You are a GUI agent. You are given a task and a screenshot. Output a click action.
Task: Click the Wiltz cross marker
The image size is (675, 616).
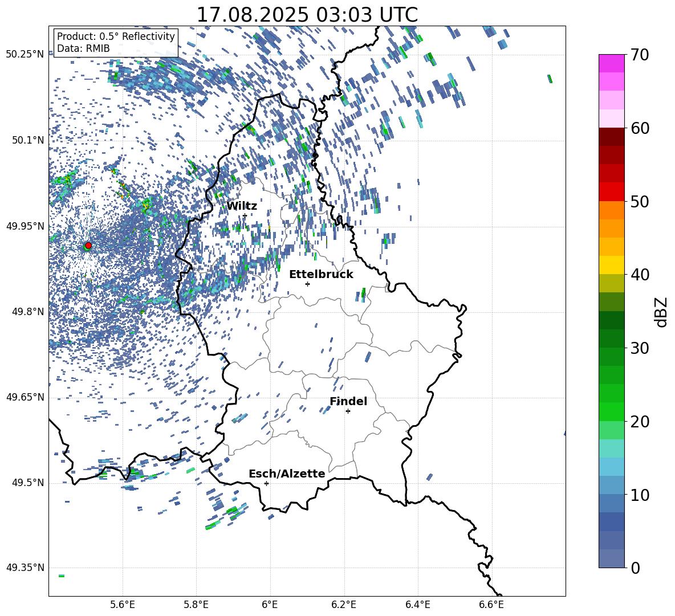point(245,215)
